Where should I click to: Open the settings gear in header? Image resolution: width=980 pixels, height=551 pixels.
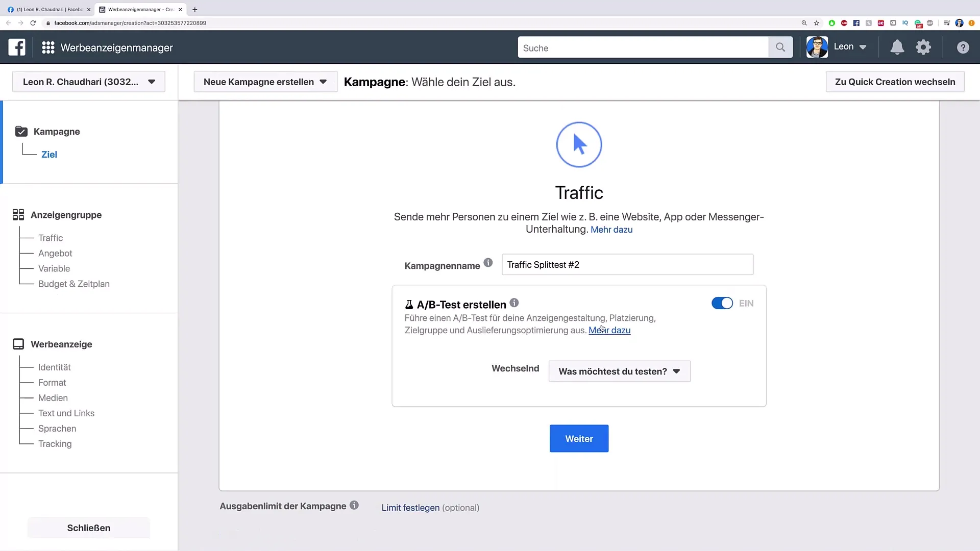coord(923,47)
